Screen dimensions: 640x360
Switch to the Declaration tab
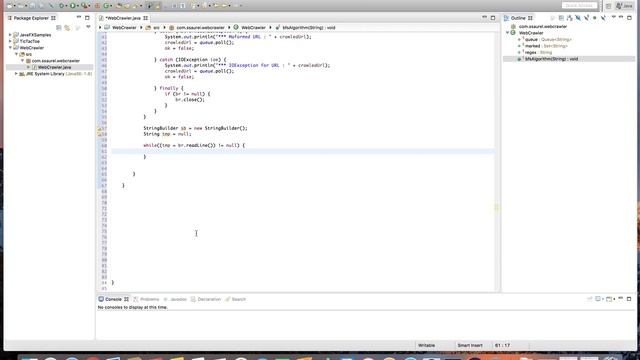click(x=206, y=299)
